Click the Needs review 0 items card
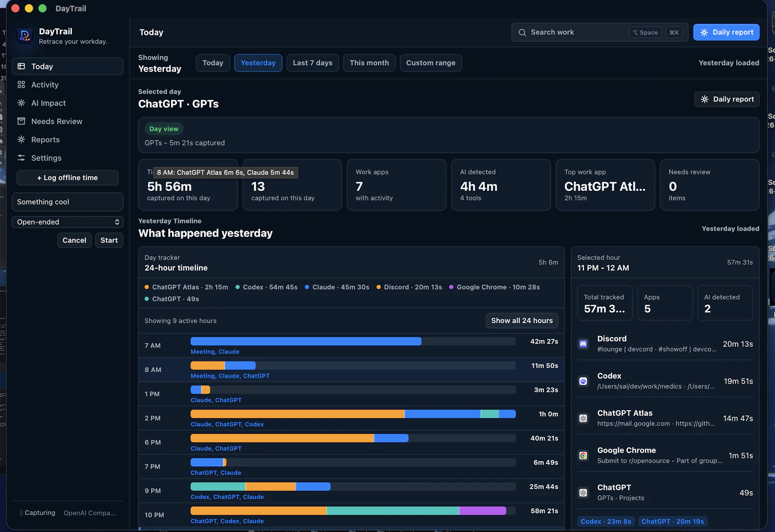 [710, 185]
